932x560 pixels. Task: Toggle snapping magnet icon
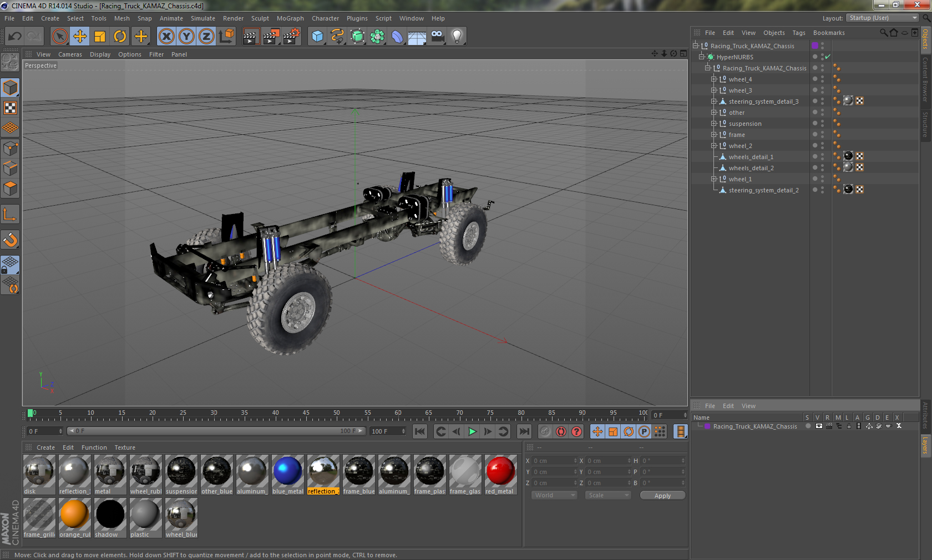click(11, 240)
